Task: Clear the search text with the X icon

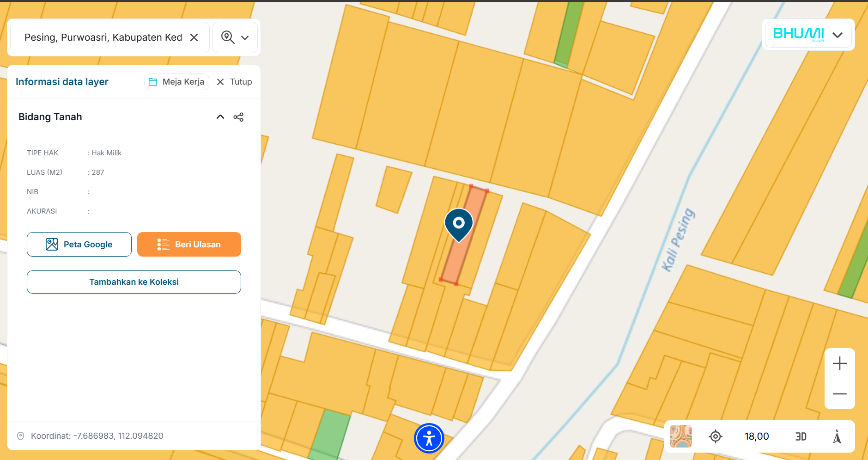Action: [x=194, y=37]
